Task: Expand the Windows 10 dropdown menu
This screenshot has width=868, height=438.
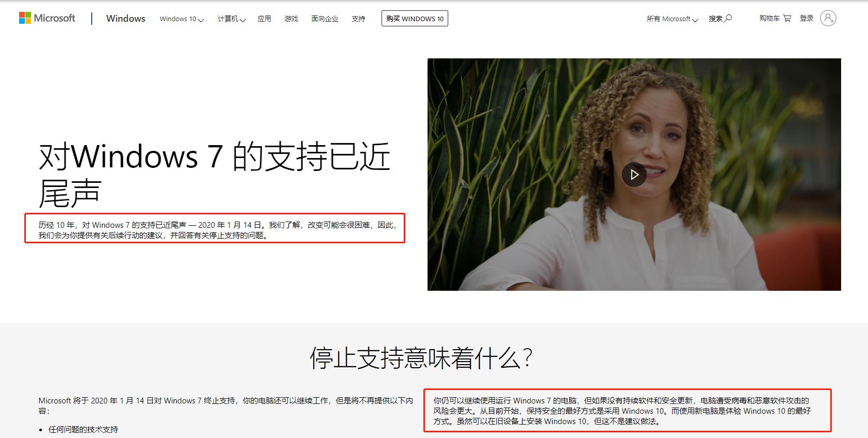Action: pyautogui.click(x=181, y=19)
